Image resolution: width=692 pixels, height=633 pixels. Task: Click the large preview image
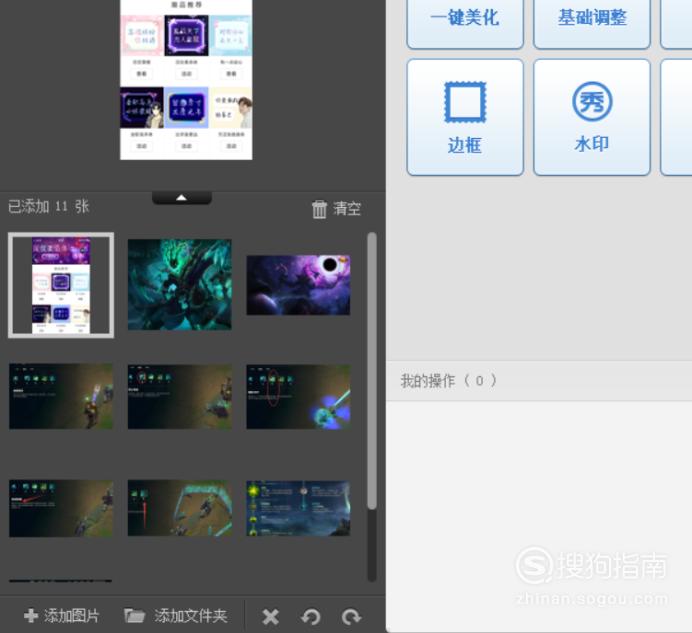point(186,79)
